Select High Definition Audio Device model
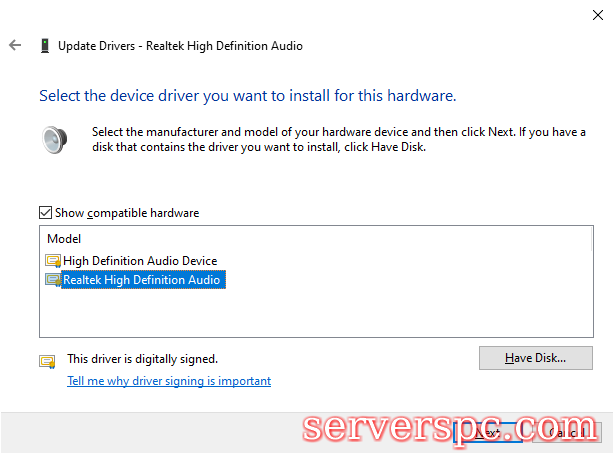This screenshot has width=614, height=454. [x=140, y=261]
